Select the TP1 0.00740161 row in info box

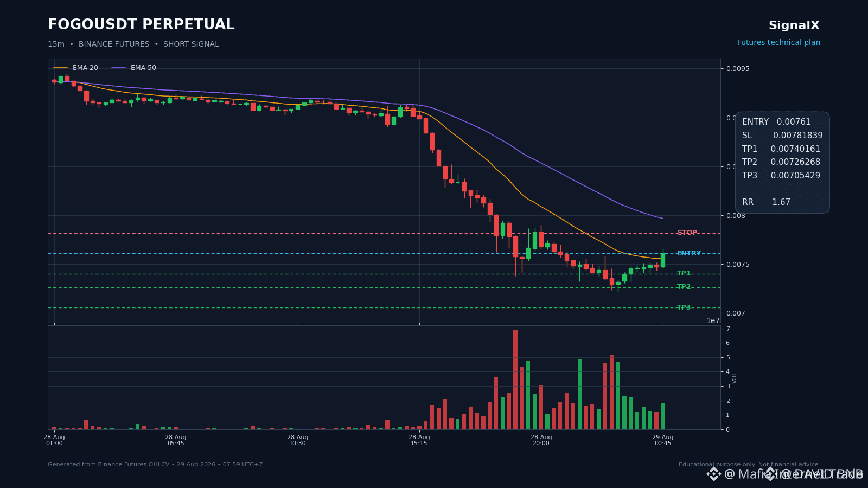click(x=781, y=149)
